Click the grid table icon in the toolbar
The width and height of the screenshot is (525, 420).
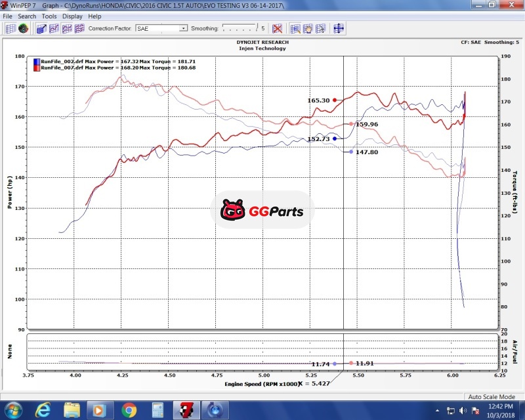[x=10, y=28]
